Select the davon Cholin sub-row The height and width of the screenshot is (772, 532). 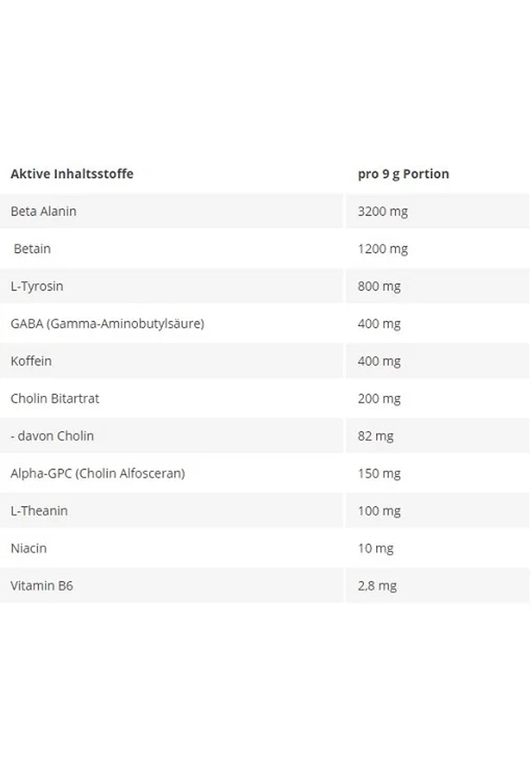53,435
